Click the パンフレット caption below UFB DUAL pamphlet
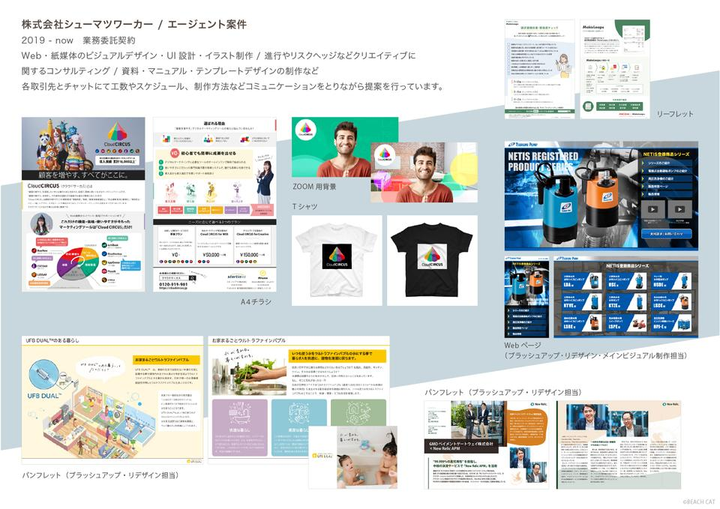The height and width of the screenshot is (509, 720). pyautogui.click(x=101, y=475)
